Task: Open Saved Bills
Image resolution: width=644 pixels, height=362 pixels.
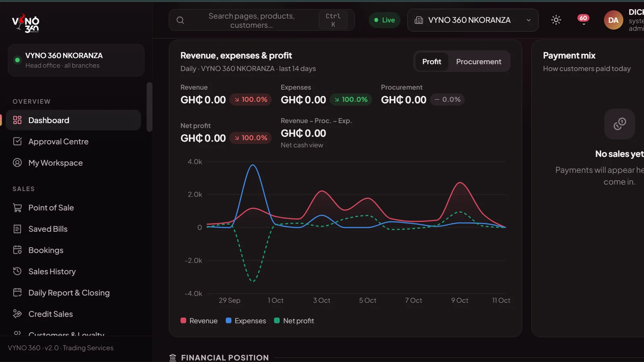Action: point(73,229)
